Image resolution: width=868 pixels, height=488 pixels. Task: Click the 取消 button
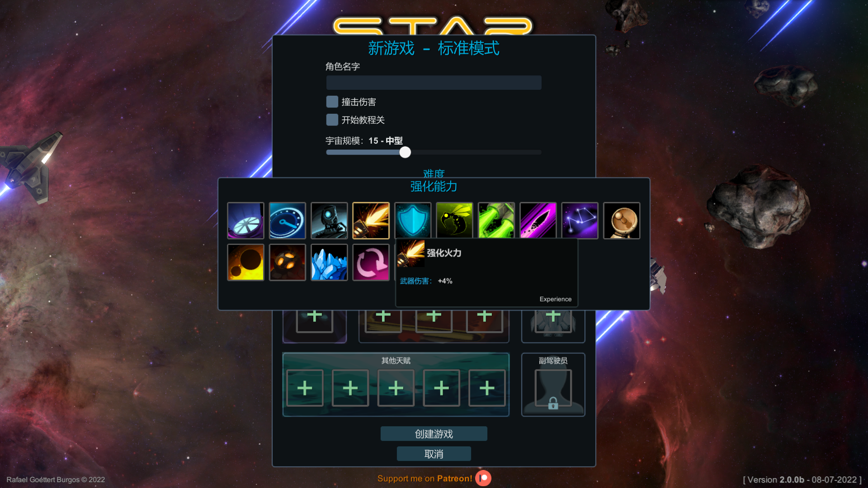click(434, 454)
